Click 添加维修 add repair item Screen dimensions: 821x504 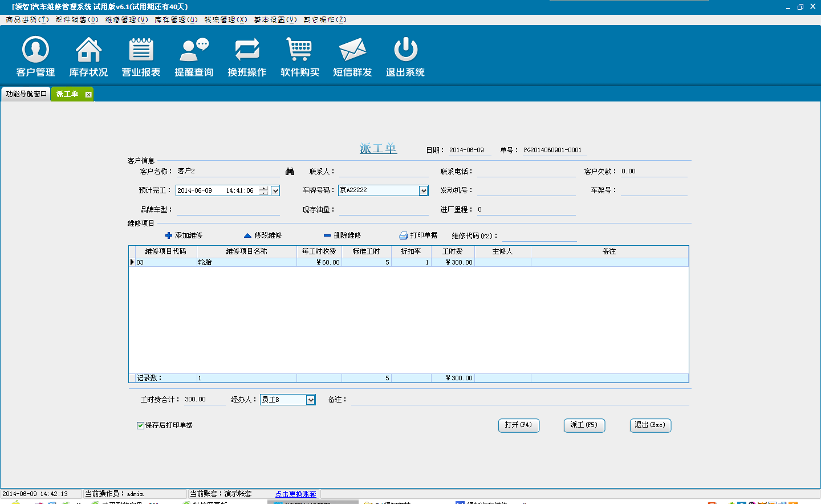pyautogui.click(x=184, y=235)
